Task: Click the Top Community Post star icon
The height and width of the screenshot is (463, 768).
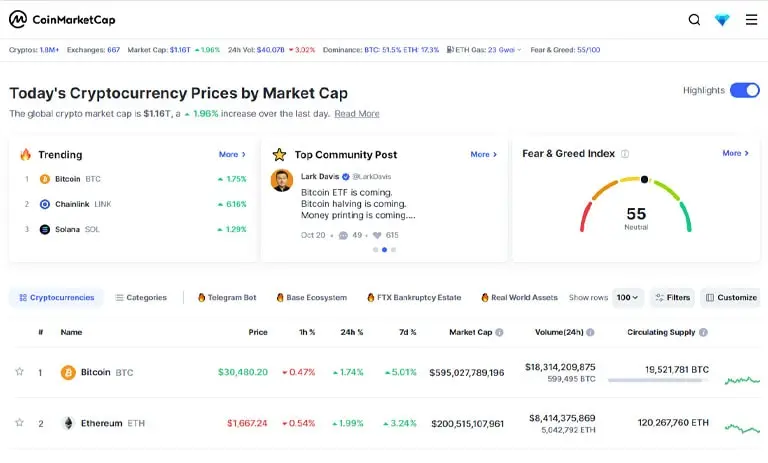Action: pyautogui.click(x=279, y=155)
